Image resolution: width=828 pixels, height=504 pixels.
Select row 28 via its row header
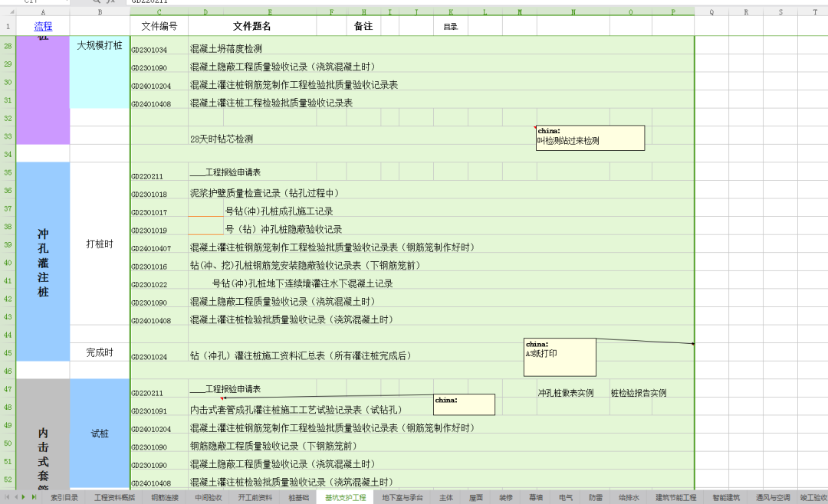(x=8, y=46)
